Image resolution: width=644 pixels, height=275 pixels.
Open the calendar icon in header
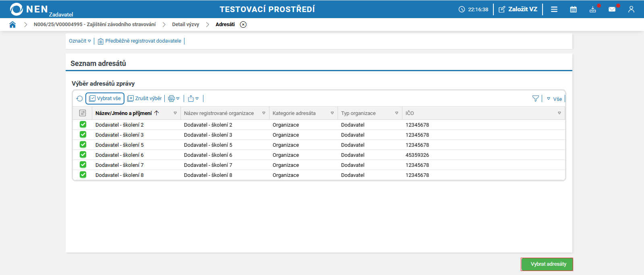pyautogui.click(x=573, y=9)
